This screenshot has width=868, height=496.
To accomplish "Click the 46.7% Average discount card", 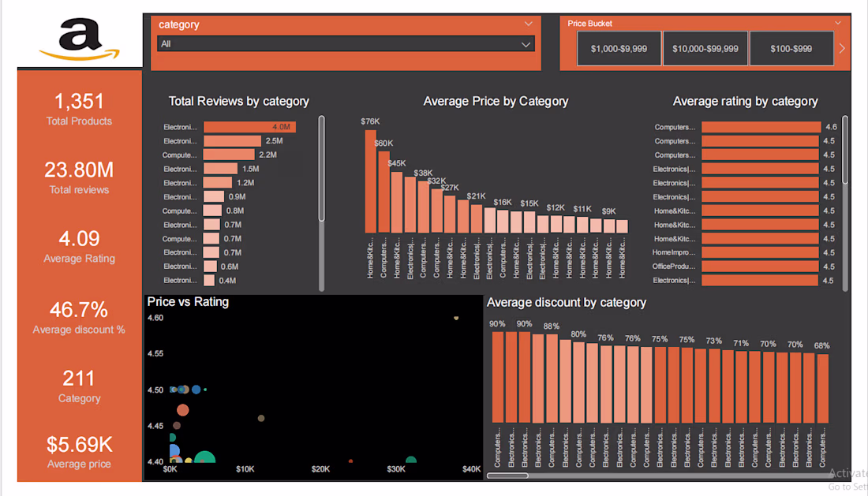I will 79,318.
